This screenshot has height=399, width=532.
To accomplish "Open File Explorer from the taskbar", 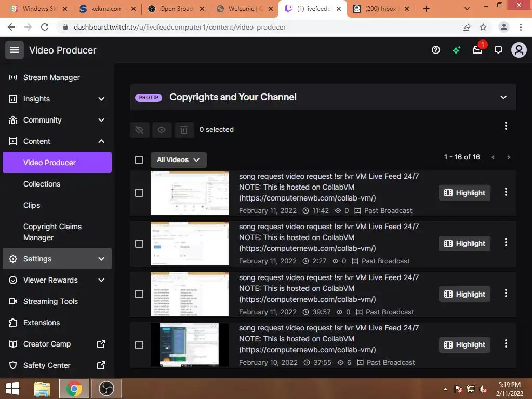I will (x=42, y=389).
